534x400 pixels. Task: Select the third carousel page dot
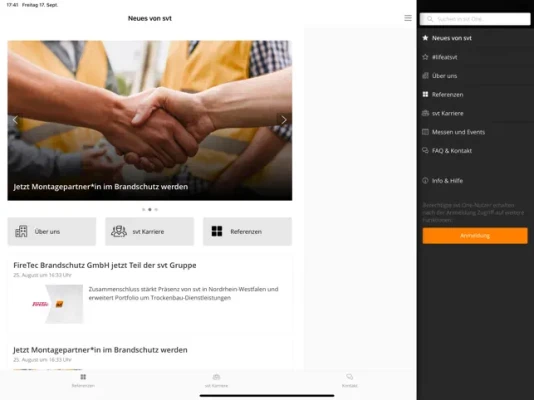pos(156,210)
